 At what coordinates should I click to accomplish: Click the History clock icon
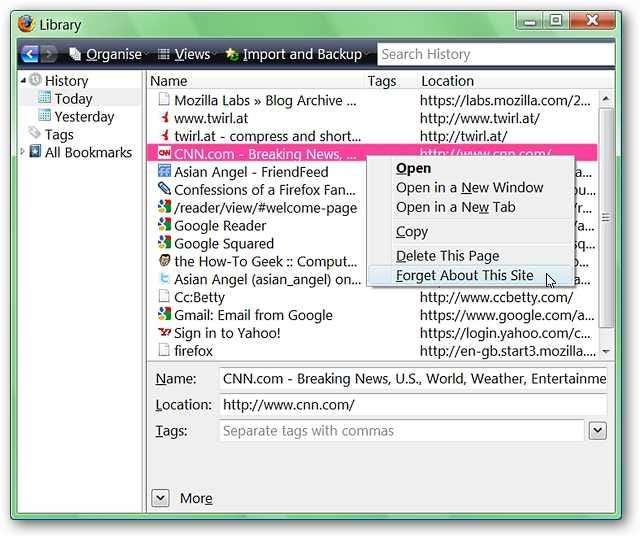[x=36, y=80]
